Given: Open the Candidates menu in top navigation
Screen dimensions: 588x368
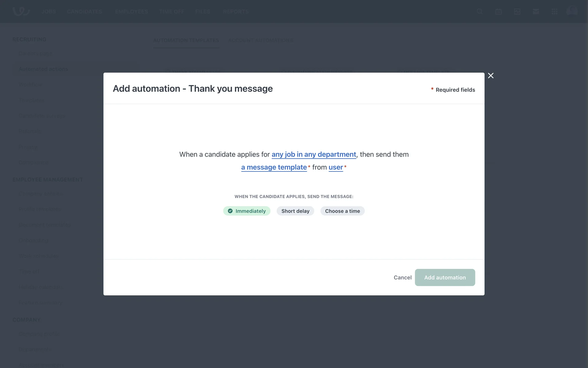Looking at the screenshot, I should (85, 12).
